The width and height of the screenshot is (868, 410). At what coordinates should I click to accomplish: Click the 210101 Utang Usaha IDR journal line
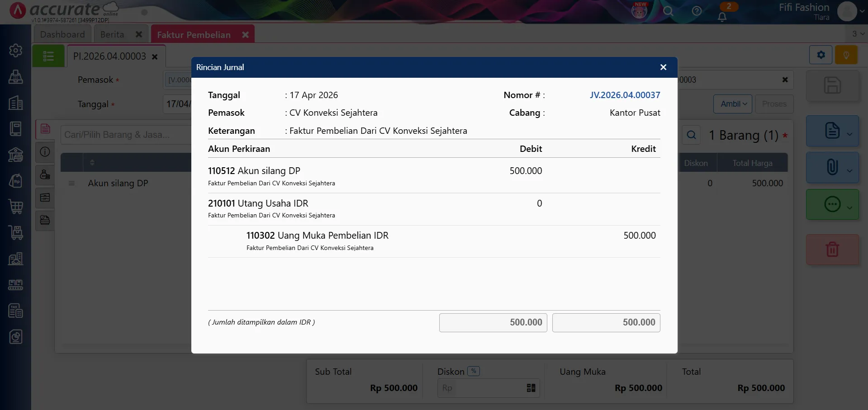click(x=434, y=209)
